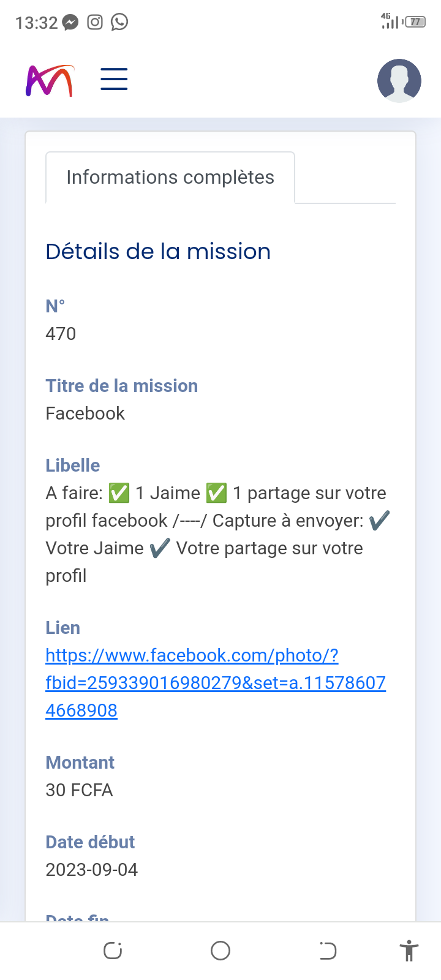Tap the Instagram notification icon
This screenshot has height=980, width=441.
coord(95,23)
